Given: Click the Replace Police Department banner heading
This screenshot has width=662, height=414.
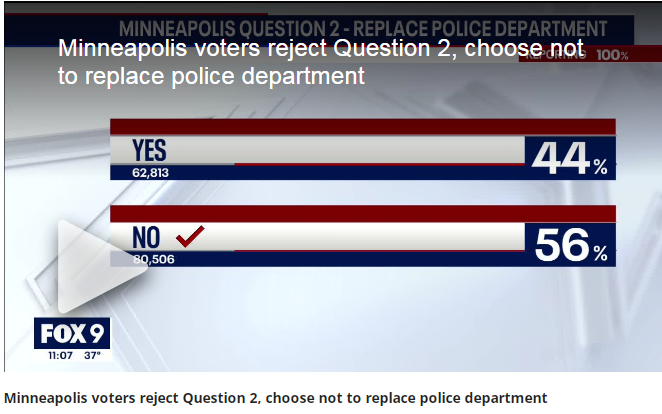Looking at the screenshot, I should [363, 29].
